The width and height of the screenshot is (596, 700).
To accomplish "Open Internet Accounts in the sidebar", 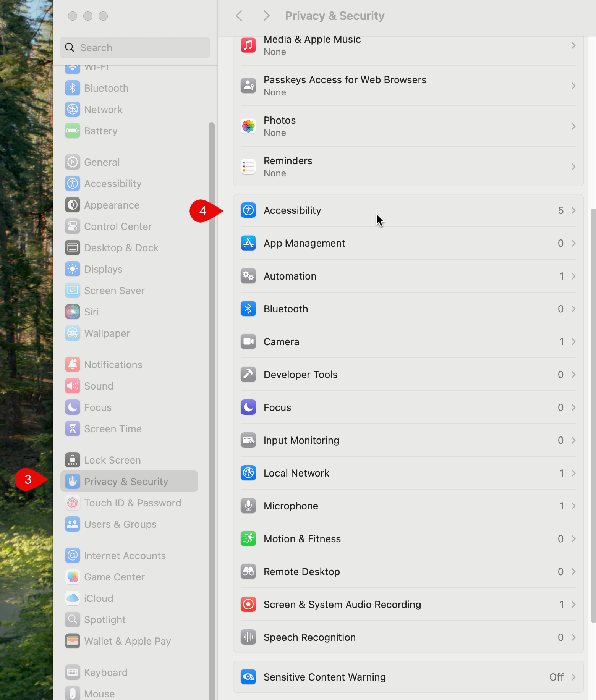I will (129, 556).
